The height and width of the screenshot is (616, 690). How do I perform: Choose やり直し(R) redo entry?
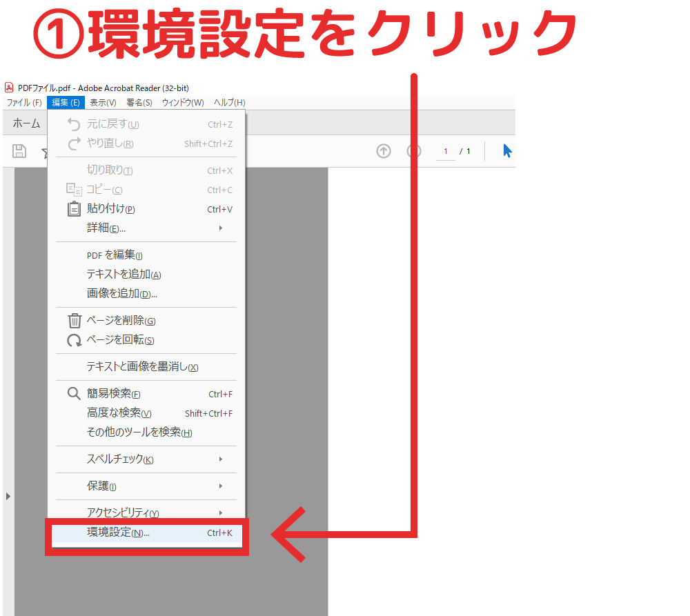[146, 143]
